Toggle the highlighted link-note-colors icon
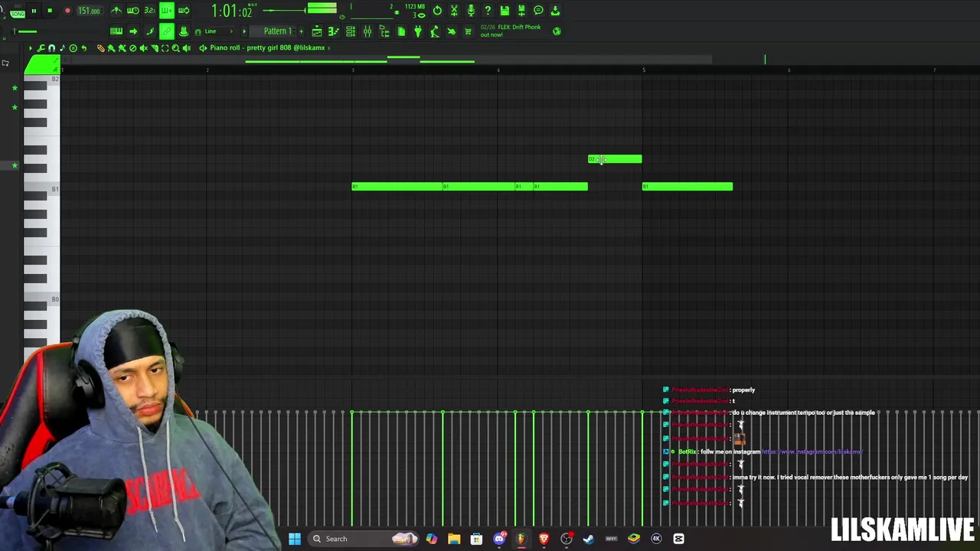This screenshot has width=980, height=551. 167,31
